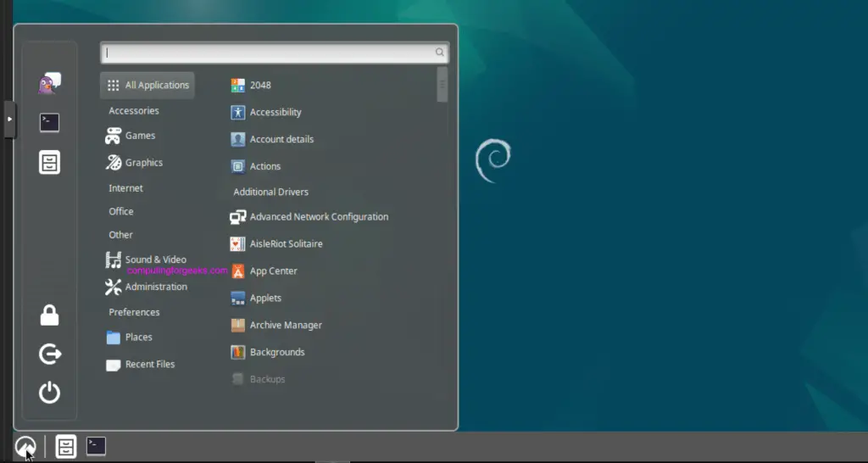868x463 pixels.
Task: Launch the Advanced Network Configuration icon
Action: pos(238,217)
